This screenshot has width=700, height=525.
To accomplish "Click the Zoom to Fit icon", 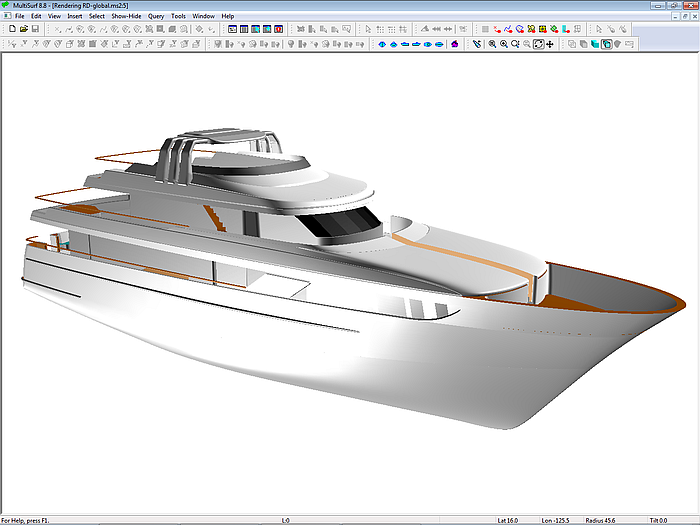I will [538, 44].
